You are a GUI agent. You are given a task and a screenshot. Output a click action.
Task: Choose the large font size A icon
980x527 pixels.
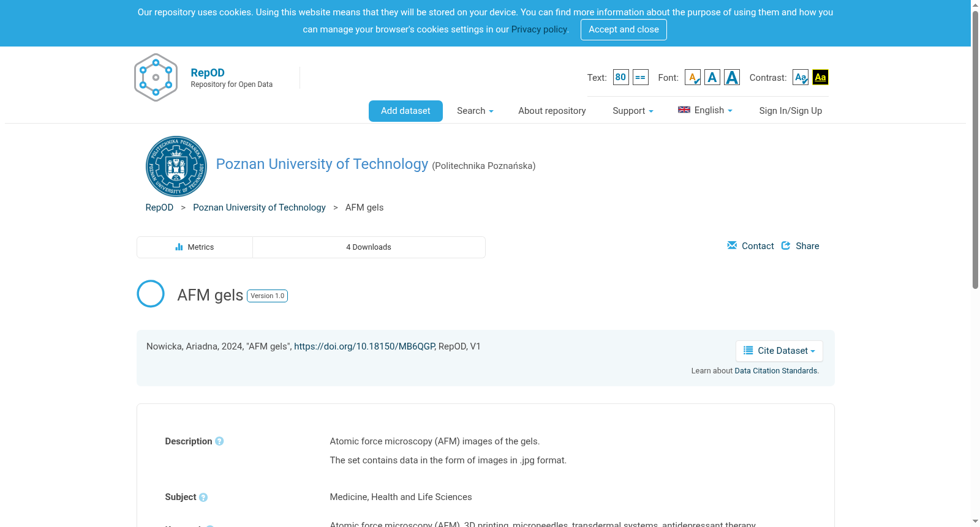click(x=732, y=77)
